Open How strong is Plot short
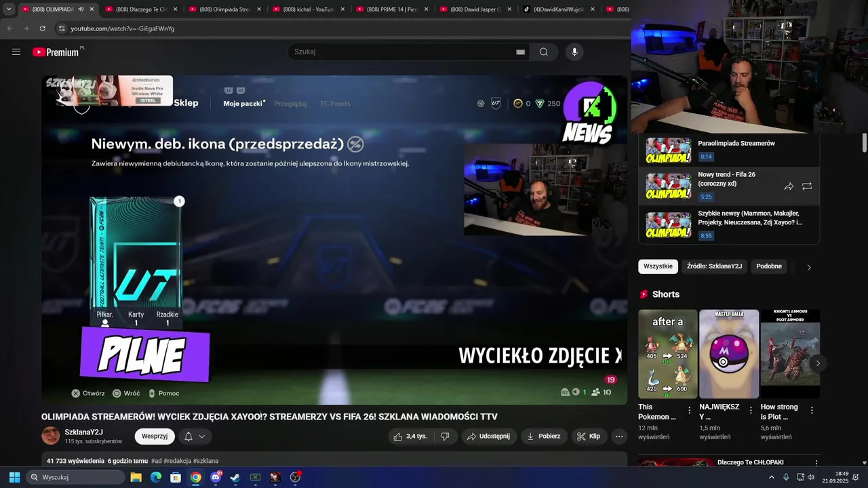Screen dimensions: 868x488 click(789, 354)
